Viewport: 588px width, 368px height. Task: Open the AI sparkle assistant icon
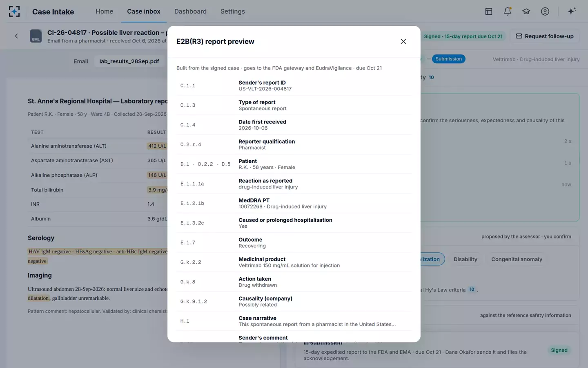pos(572,11)
